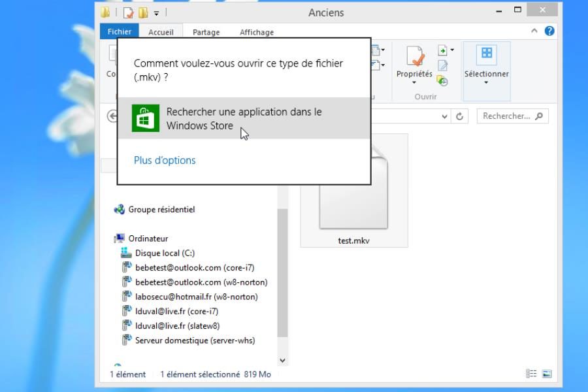
Task: Click the Plus d'options link
Action: click(x=165, y=160)
